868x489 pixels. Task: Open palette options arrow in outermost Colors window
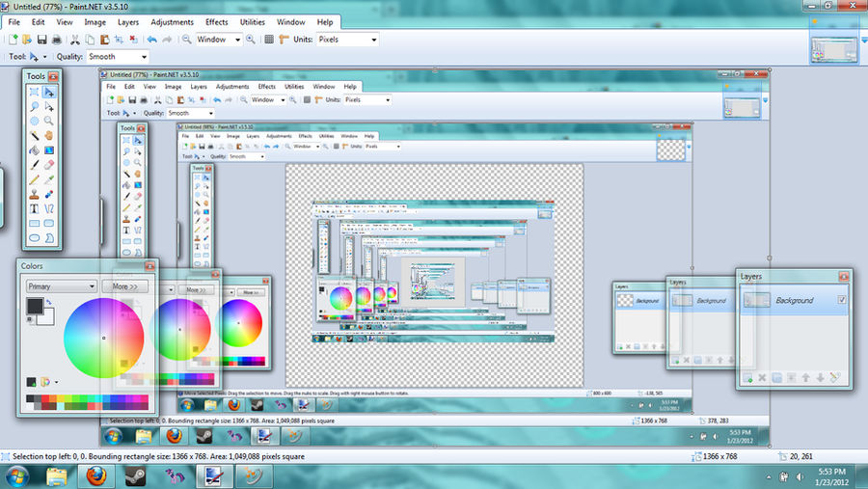[56, 382]
